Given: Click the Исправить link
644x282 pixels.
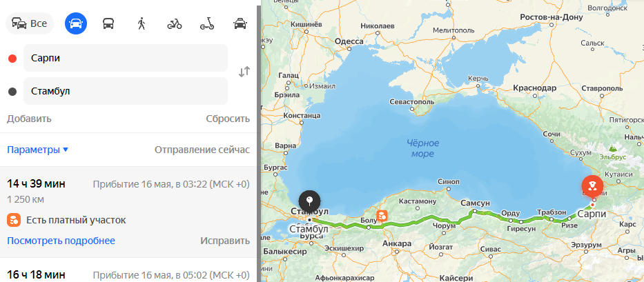Looking at the screenshot, I should pyautogui.click(x=225, y=241).
